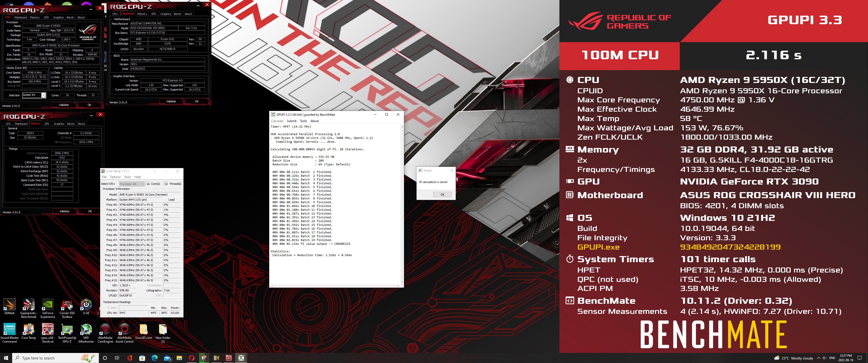Open the 23°C Mostly cloudy weather widget
Viewport: 868px width, 363px height.
[x=793, y=358]
